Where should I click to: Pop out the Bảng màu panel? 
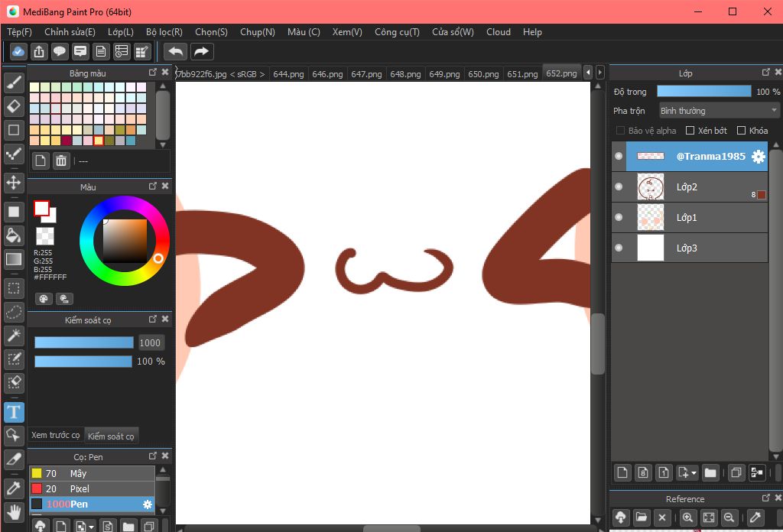(153, 73)
